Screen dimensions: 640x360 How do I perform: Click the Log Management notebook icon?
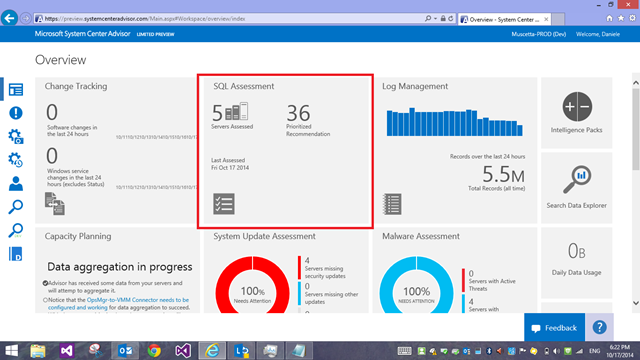tap(392, 204)
